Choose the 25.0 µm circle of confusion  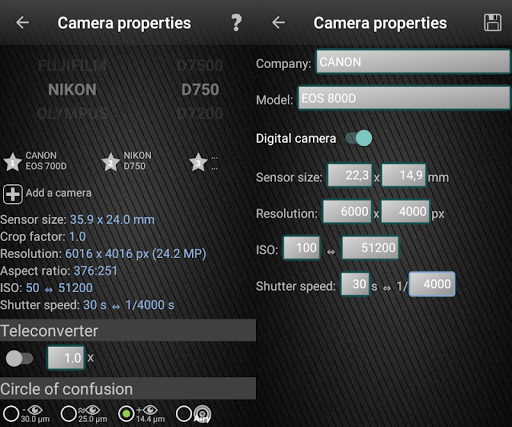69,414
